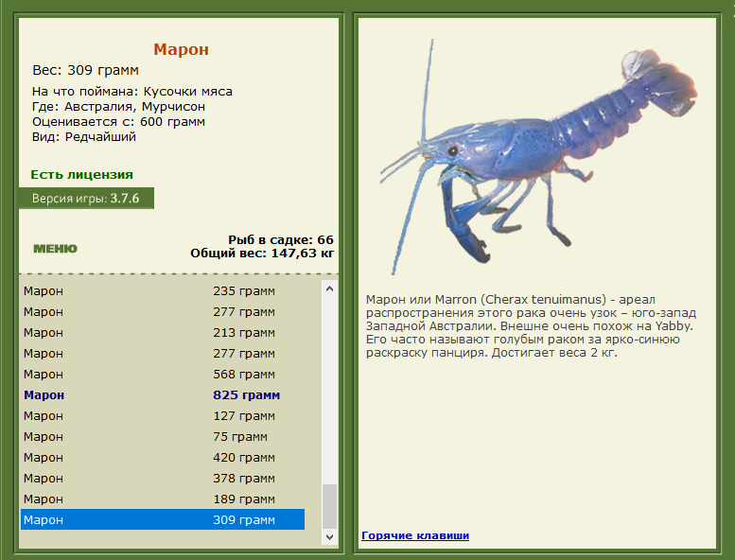Click the Есть лицензия label
This screenshot has height=560, width=735.
[81, 175]
